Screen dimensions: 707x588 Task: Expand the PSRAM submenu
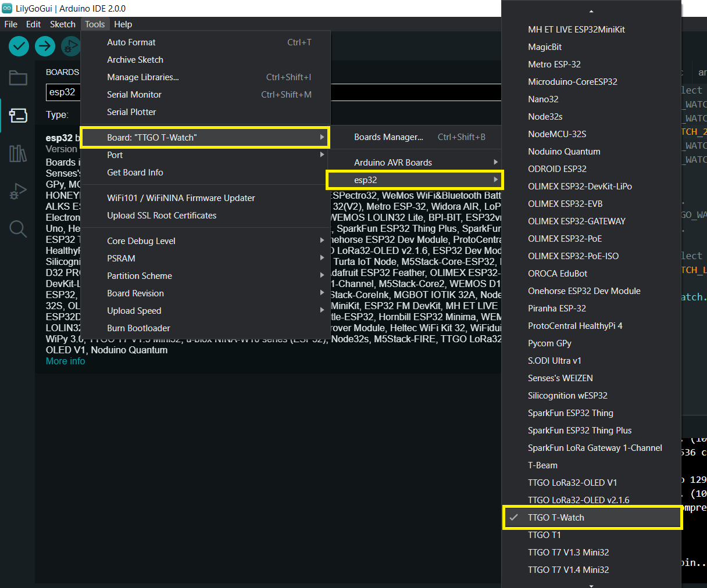205,258
